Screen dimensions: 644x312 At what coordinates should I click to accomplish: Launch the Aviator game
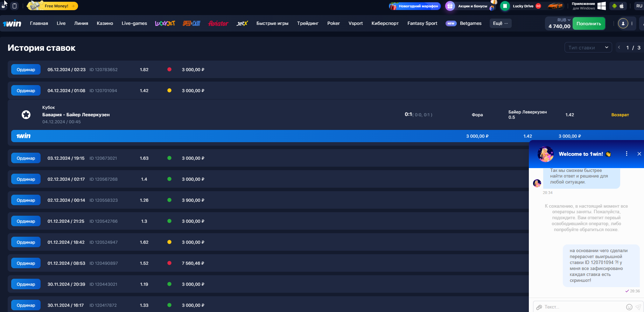click(x=218, y=23)
